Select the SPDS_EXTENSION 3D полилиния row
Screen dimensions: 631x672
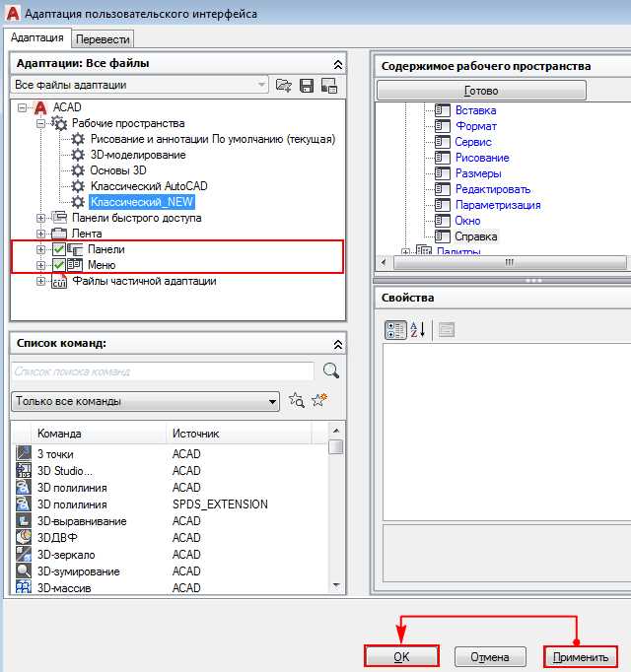(x=171, y=504)
